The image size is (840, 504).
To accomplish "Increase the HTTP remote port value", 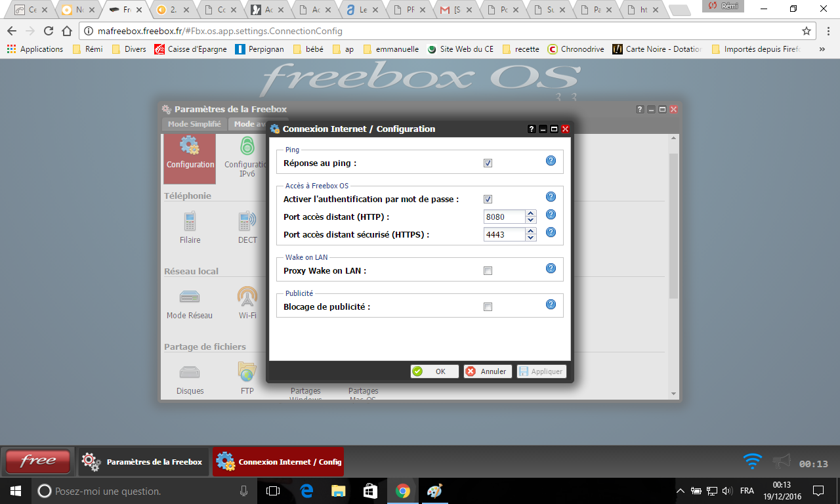I will (531, 213).
